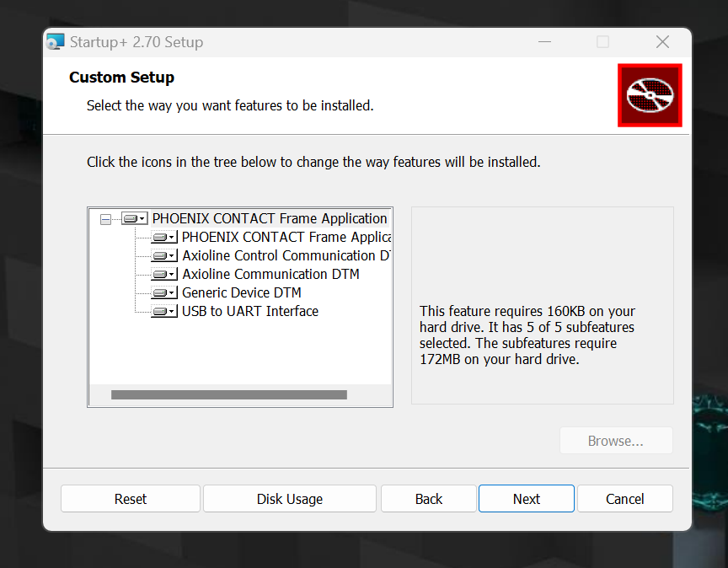Click the 'Click the icons in the tree' instruction
The width and height of the screenshot is (728, 568).
tap(313, 162)
